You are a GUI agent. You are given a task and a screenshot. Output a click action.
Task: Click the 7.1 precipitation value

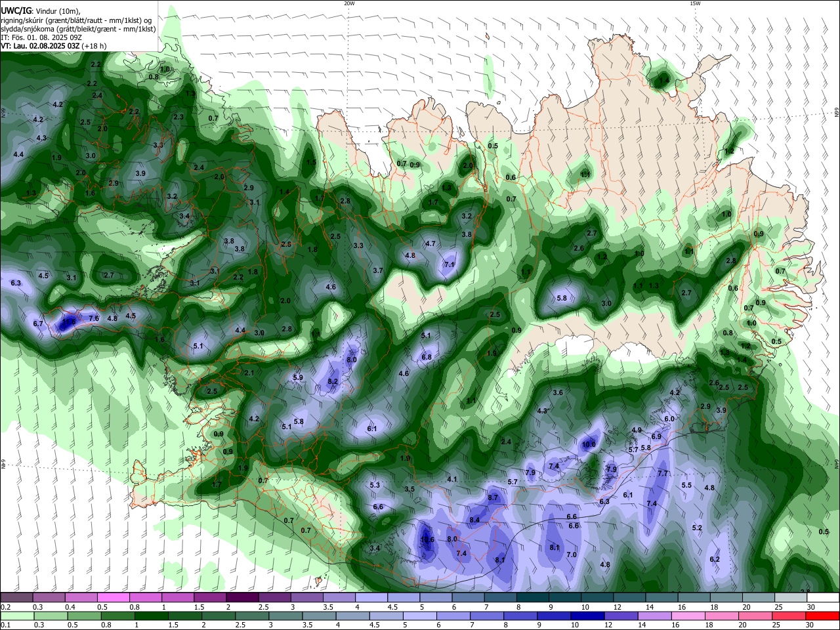[x=450, y=264]
